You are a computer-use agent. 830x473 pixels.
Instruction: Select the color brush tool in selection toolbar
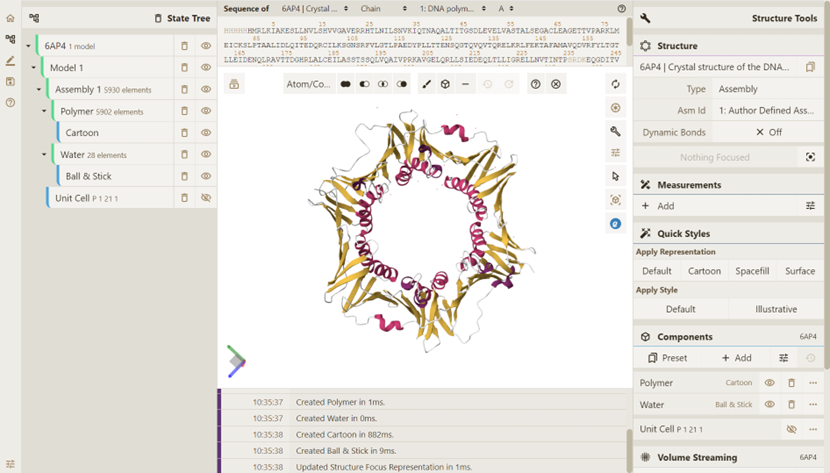pyautogui.click(x=426, y=85)
